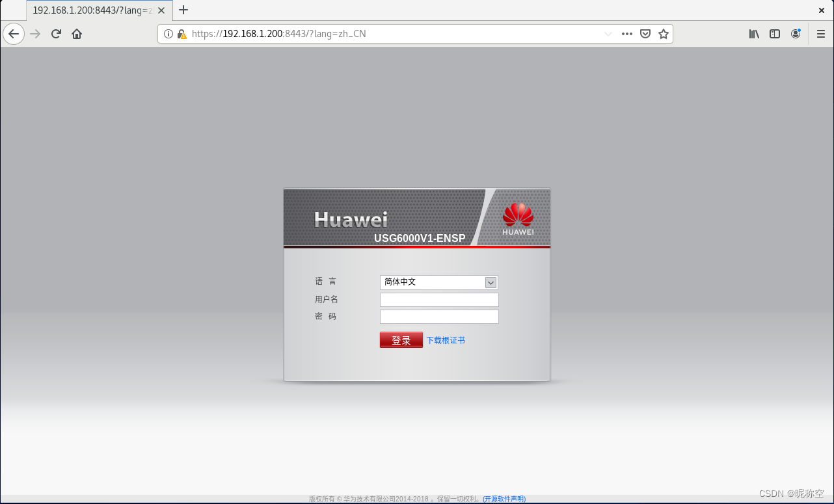This screenshot has height=504, width=834.
Task: Open page actions three-dot menu
Action: click(627, 34)
